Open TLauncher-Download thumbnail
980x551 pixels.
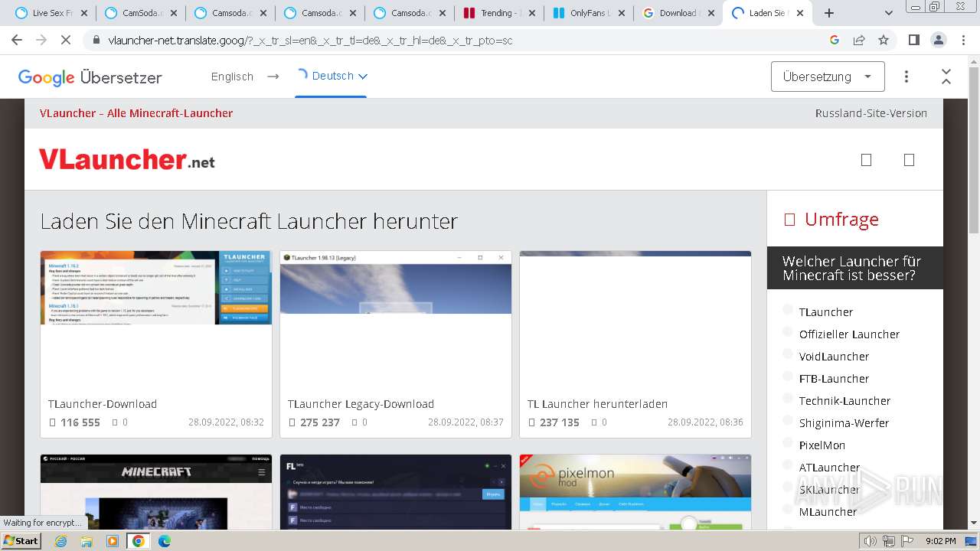pos(156,288)
